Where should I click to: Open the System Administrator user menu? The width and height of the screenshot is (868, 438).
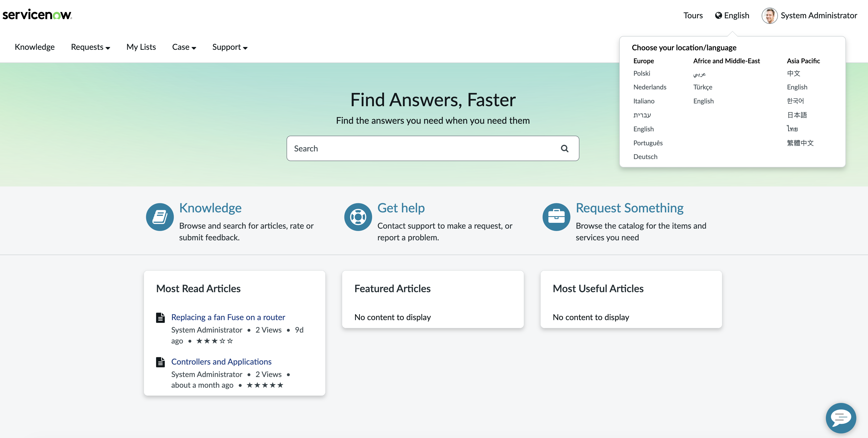tap(809, 15)
